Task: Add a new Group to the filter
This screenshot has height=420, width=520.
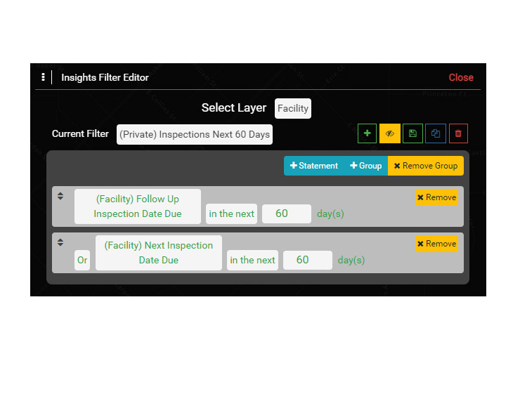Action: [366, 166]
